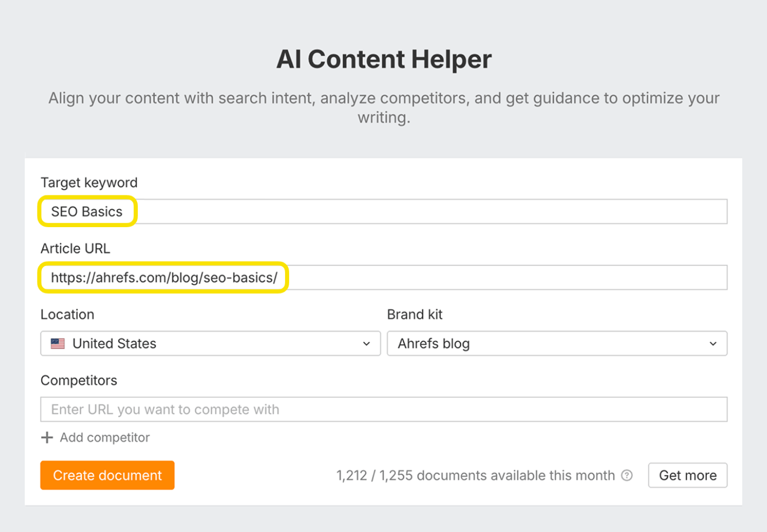This screenshot has width=767, height=532.
Task: Click the question mark help icon near document count
Action: point(627,475)
